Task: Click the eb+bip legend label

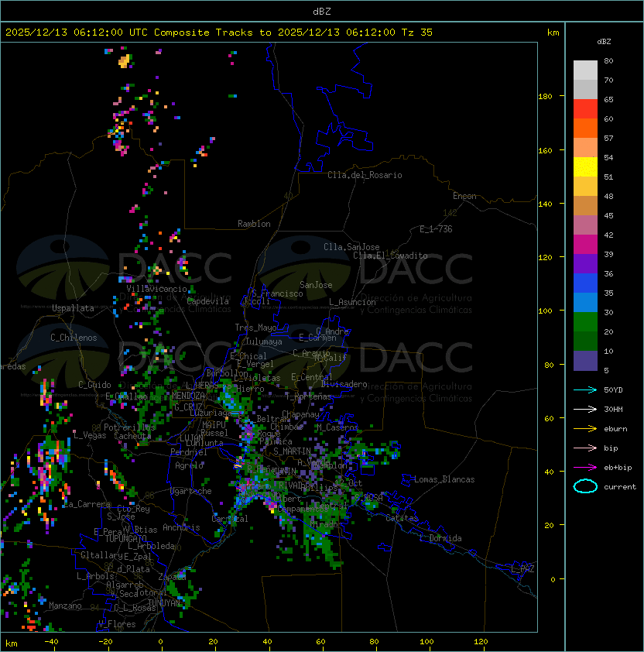Action: point(618,468)
